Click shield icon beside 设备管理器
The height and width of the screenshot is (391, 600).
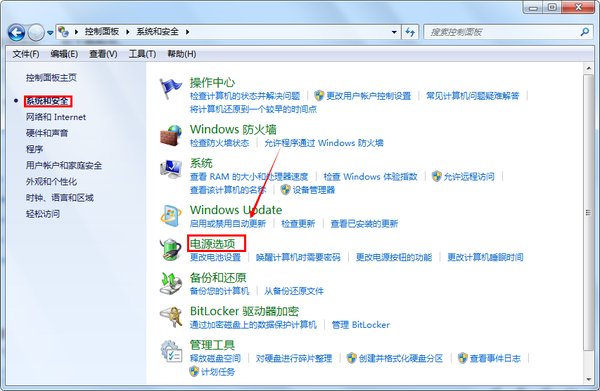tap(285, 190)
